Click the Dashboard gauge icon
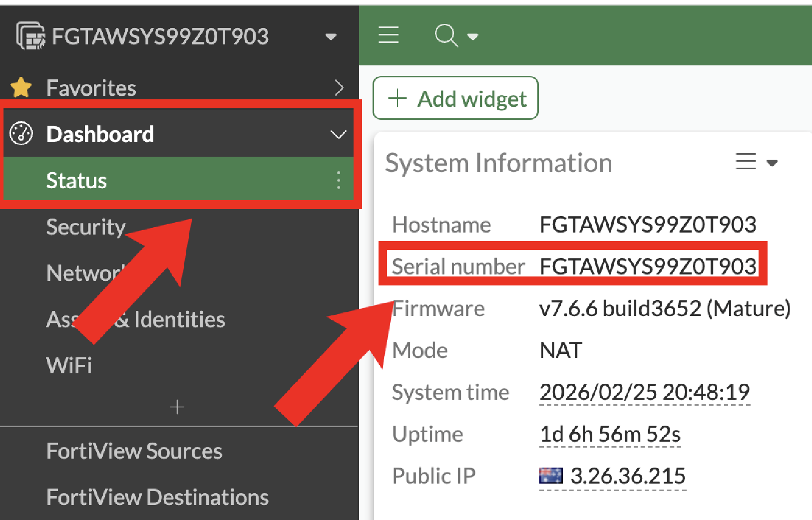The image size is (812, 520). [21, 134]
